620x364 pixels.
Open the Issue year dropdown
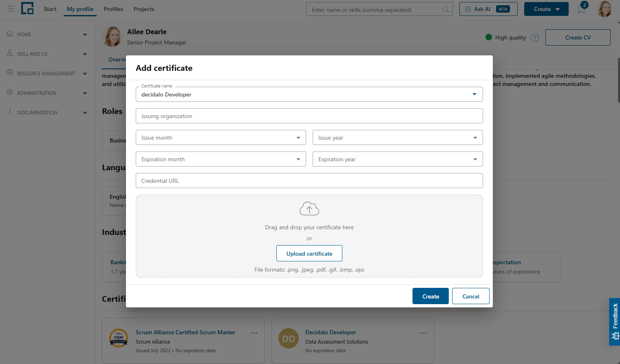click(x=398, y=138)
